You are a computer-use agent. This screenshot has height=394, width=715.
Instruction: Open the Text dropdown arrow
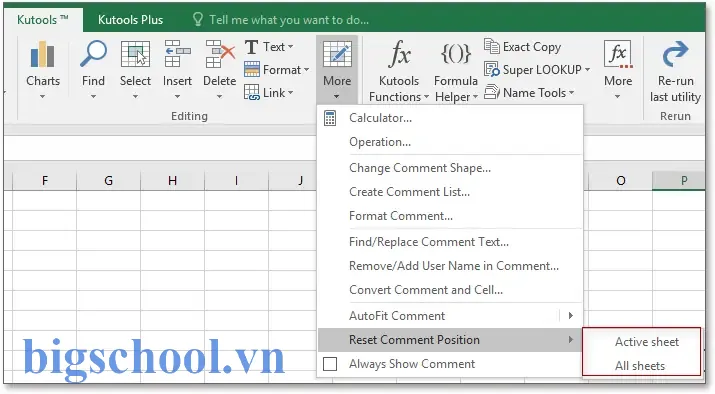(x=290, y=47)
